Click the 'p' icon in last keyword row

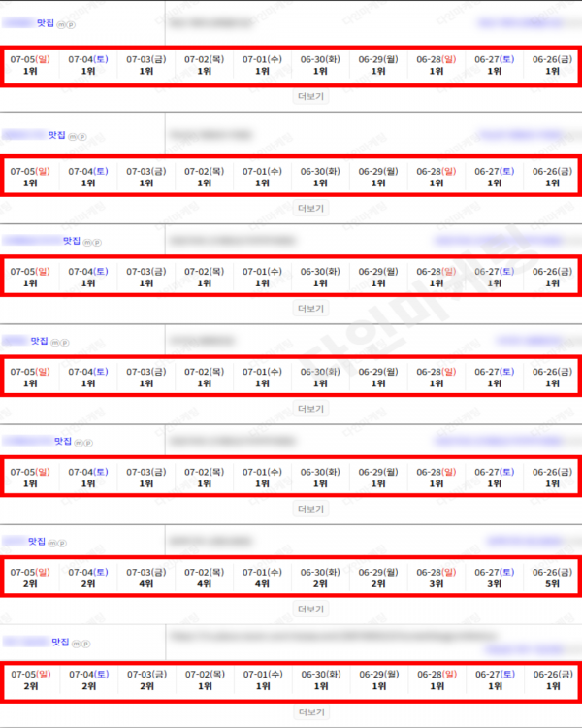tap(86, 644)
